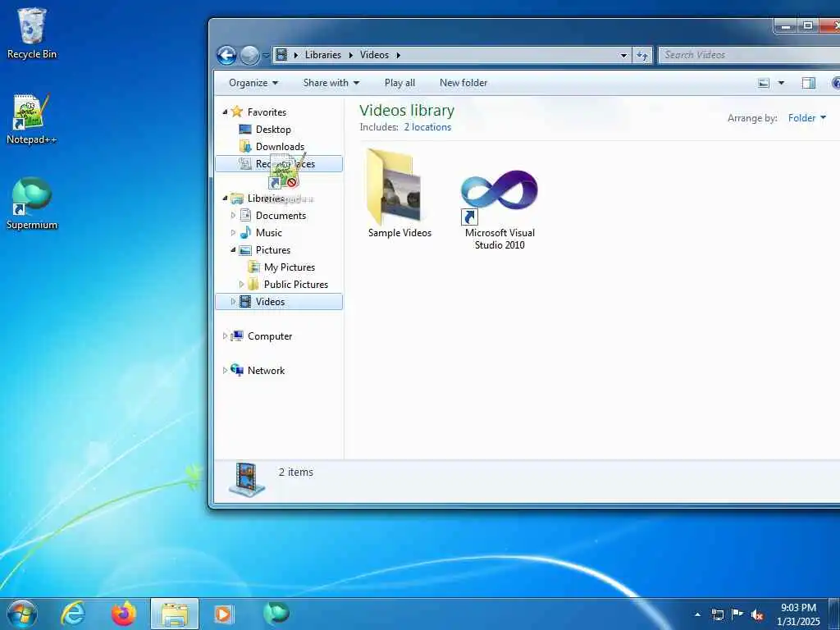Viewport: 840px width, 630px height.
Task: Select Pictures library
Action: [272, 249]
